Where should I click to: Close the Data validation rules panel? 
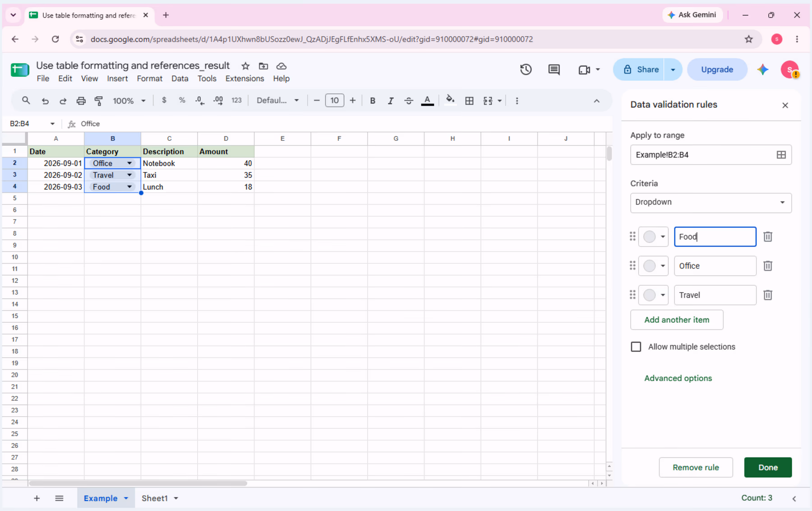click(785, 105)
